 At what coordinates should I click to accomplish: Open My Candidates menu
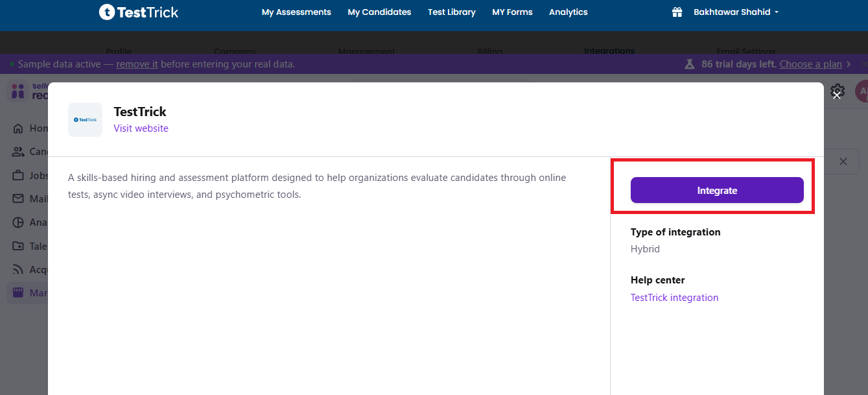coord(379,12)
